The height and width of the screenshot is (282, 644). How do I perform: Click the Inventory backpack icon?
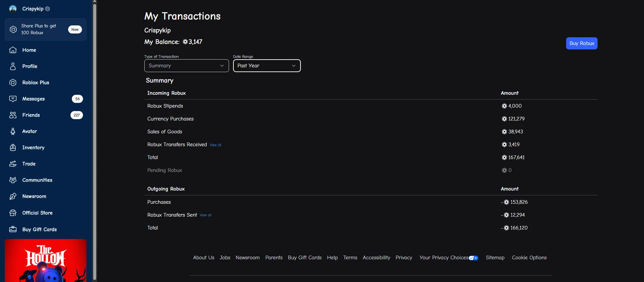click(x=13, y=148)
